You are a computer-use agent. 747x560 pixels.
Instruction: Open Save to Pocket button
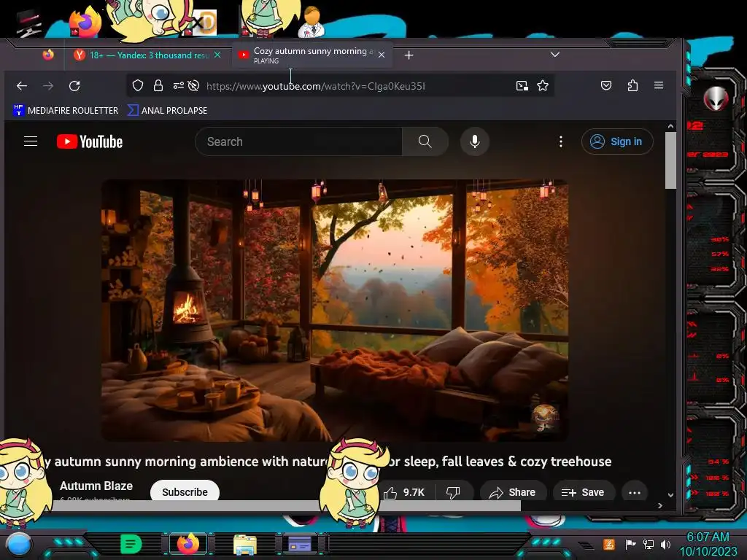(606, 86)
